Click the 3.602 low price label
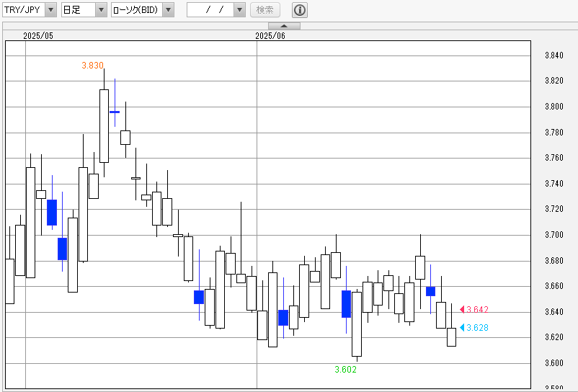The height and width of the screenshot is (392, 578). click(x=345, y=370)
